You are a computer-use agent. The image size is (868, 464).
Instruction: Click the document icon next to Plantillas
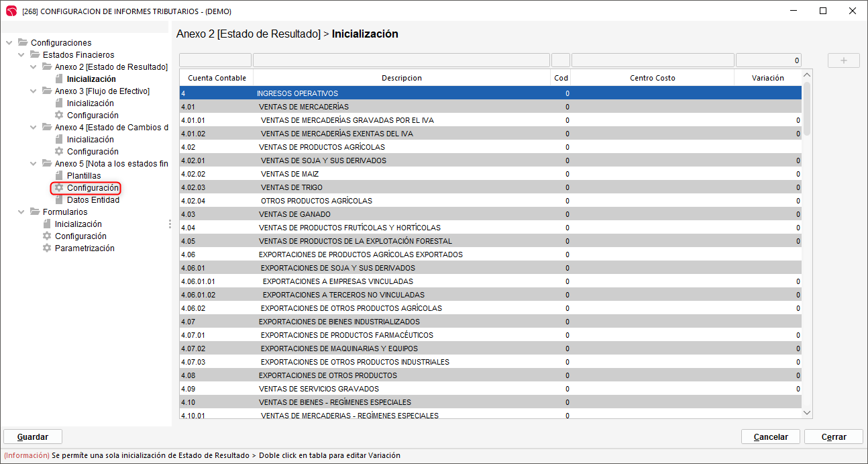click(59, 176)
